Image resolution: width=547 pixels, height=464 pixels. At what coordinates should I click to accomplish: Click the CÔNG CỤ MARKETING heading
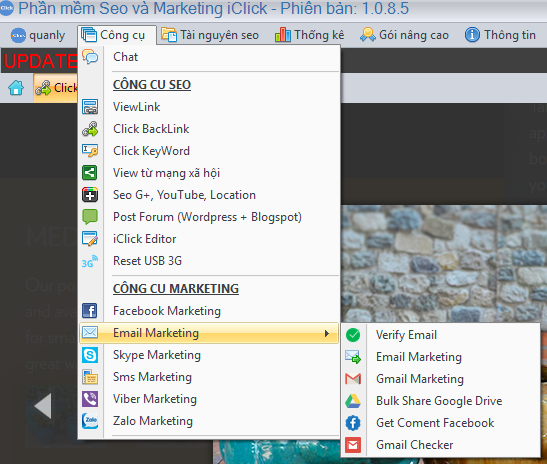(x=176, y=289)
